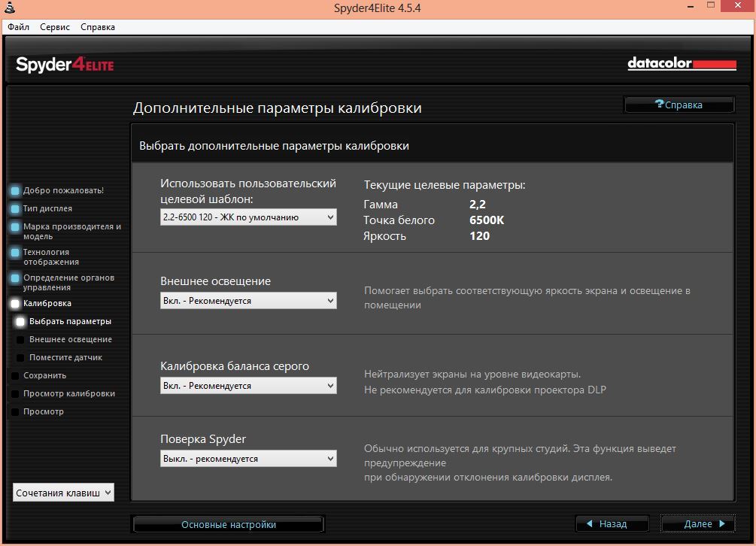Select the Внешнее освещение step indicator
Viewport: 756px width, 546px height.
21,340
